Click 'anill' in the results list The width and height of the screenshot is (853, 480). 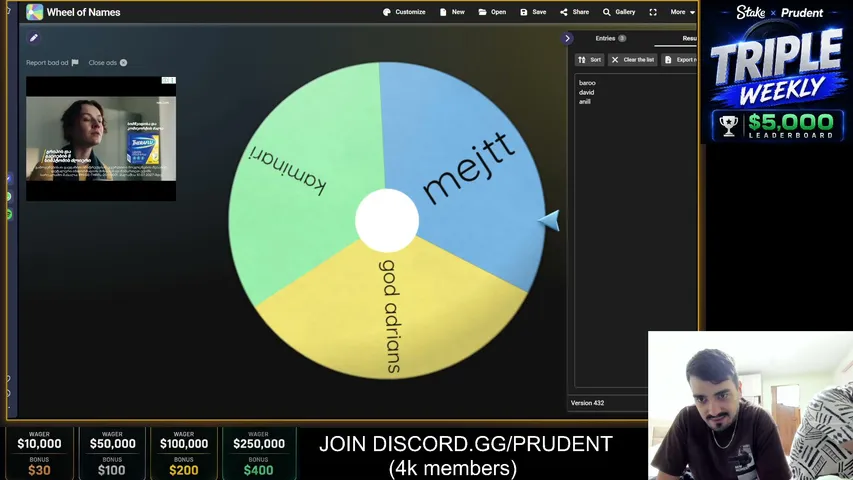click(585, 101)
